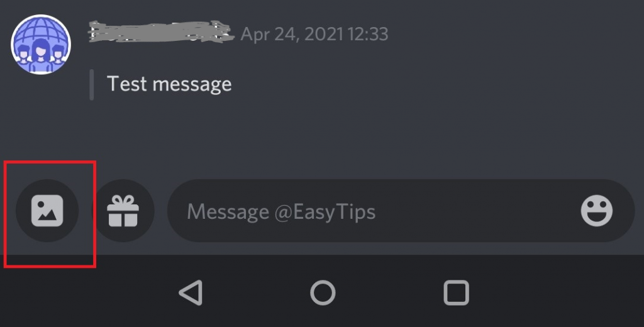Screen dimensions: 644x327
Task: Open the image attachment picker icon
Action: (x=47, y=211)
